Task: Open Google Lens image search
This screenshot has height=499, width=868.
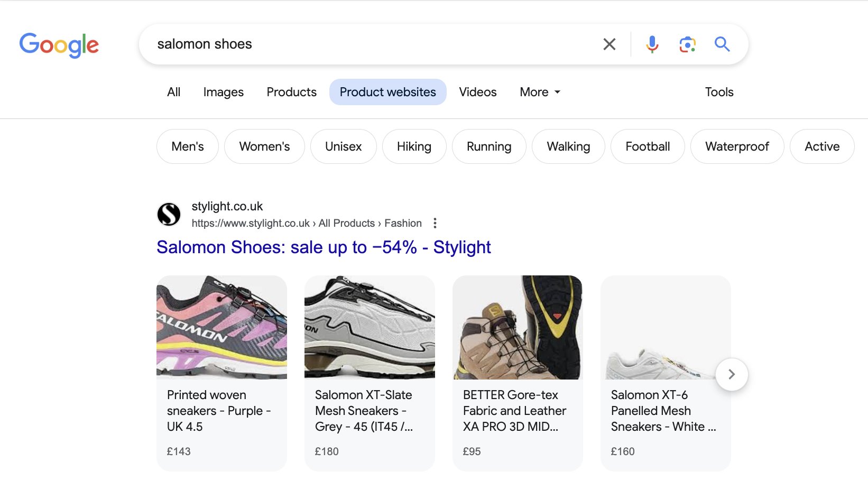Action: [x=687, y=44]
